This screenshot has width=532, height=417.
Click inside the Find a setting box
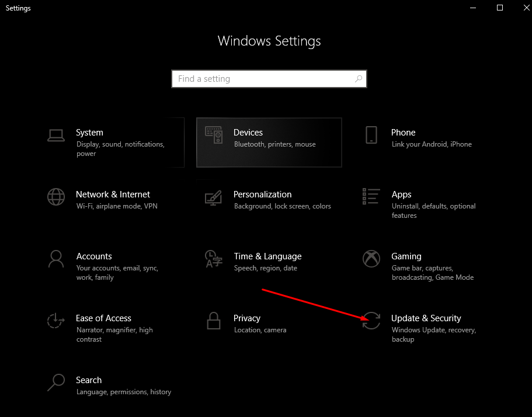coord(263,79)
